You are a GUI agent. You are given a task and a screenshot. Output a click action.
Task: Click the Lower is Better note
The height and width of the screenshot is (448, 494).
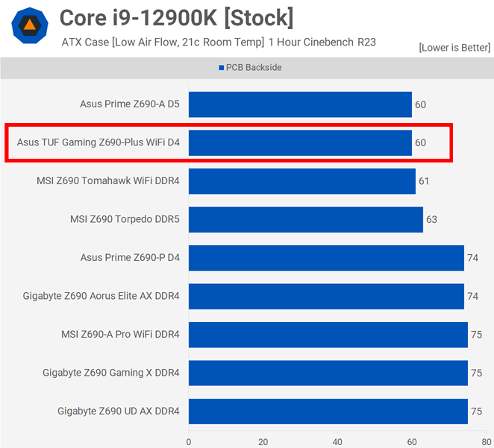tap(454, 47)
